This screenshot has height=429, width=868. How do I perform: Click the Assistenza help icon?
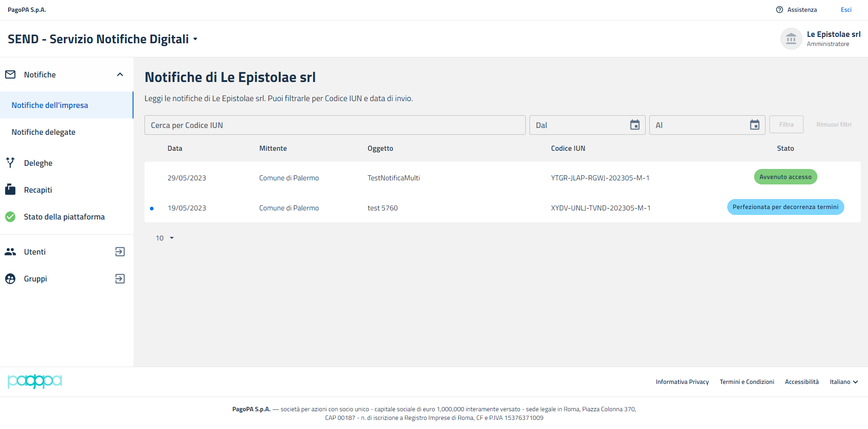pos(780,10)
